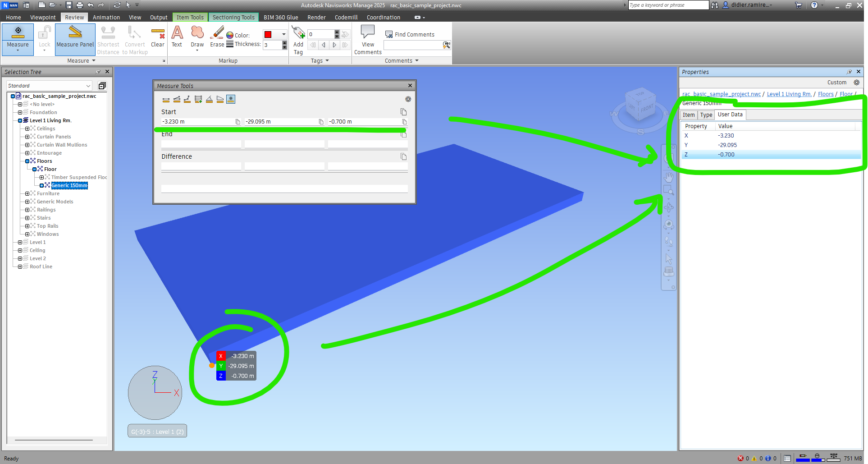Copy the Start point coordinates
868x464 pixels.
[x=403, y=112]
